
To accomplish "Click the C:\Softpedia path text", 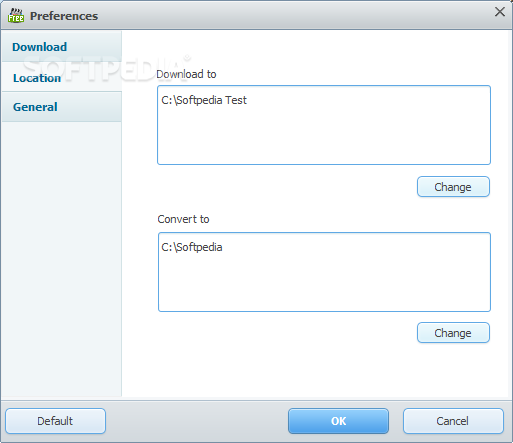I will 192,247.
